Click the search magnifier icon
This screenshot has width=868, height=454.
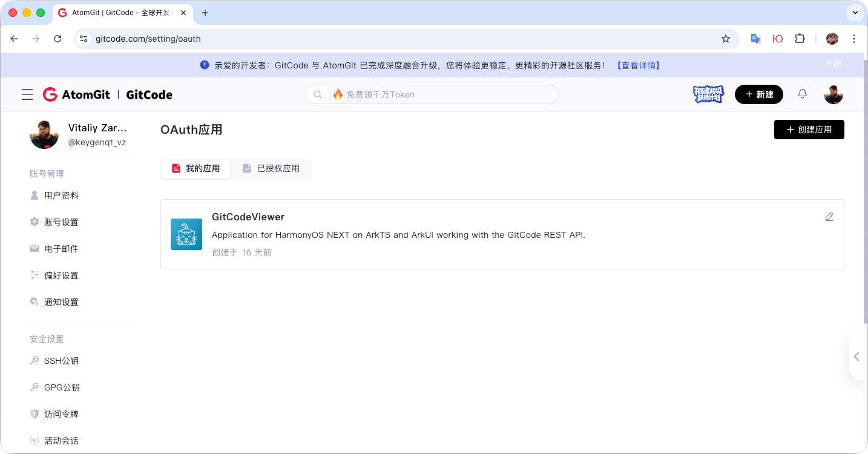[318, 94]
